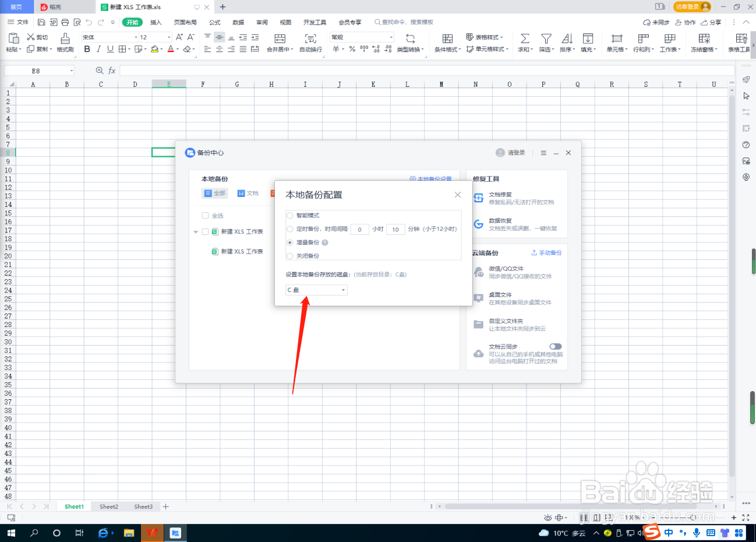Open 桌面文件 cloud backup option
Image resolution: width=756 pixels, height=542 pixels.
[x=513, y=298]
